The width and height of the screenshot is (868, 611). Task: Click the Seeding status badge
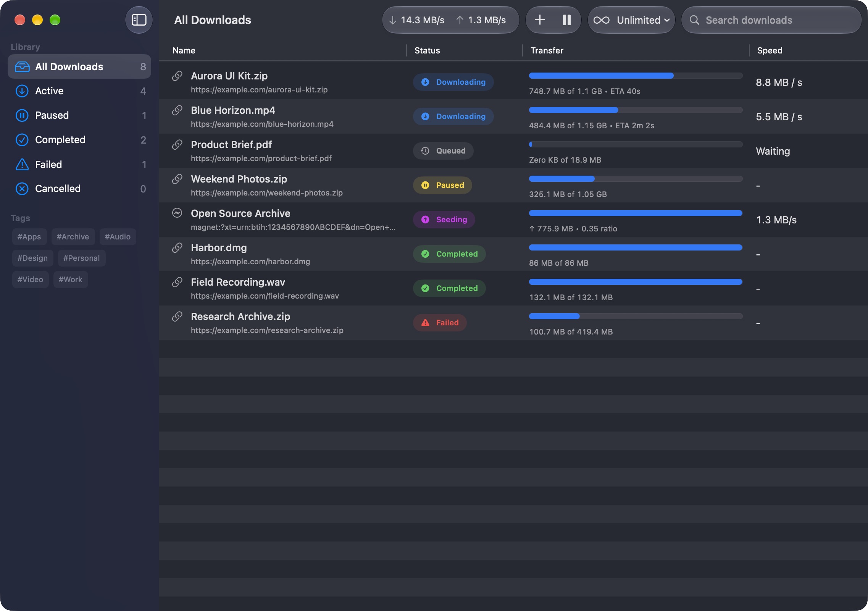(444, 220)
